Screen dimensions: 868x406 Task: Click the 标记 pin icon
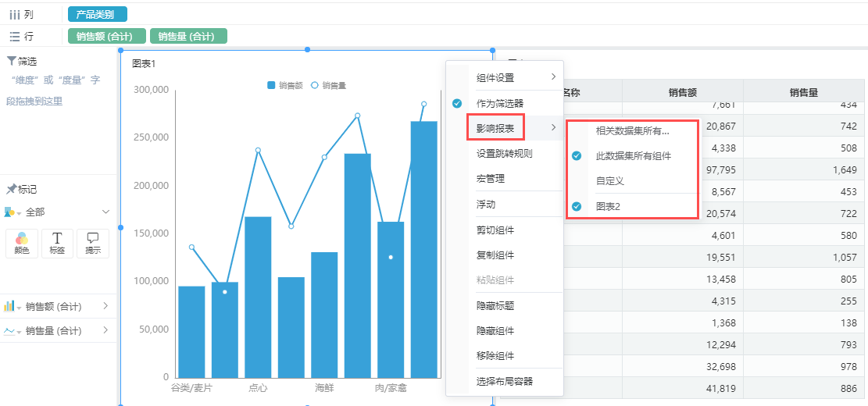pyautogui.click(x=11, y=189)
